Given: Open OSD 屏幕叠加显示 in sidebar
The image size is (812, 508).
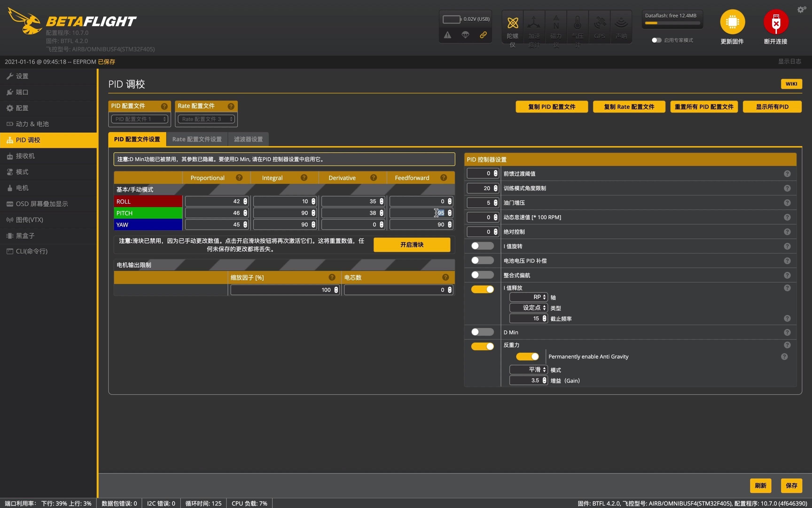Looking at the screenshot, I should [x=49, y=204].
